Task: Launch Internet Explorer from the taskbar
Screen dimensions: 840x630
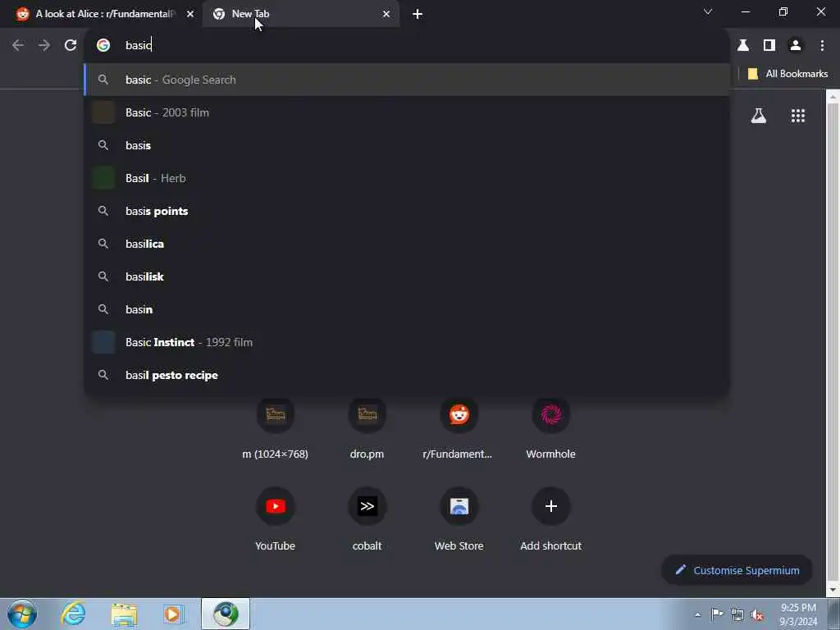Action: (x=73, y=614)
